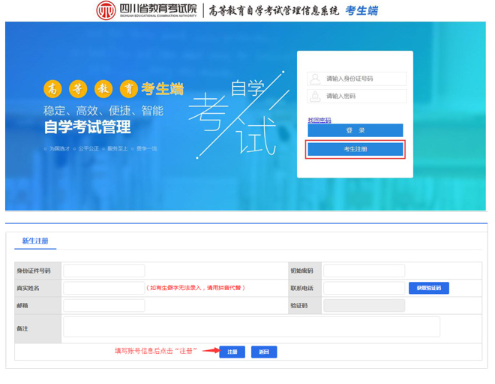Focus the 身份证件号码 input field
Viewport: 495px width, 384px height.
click(104, 271)
